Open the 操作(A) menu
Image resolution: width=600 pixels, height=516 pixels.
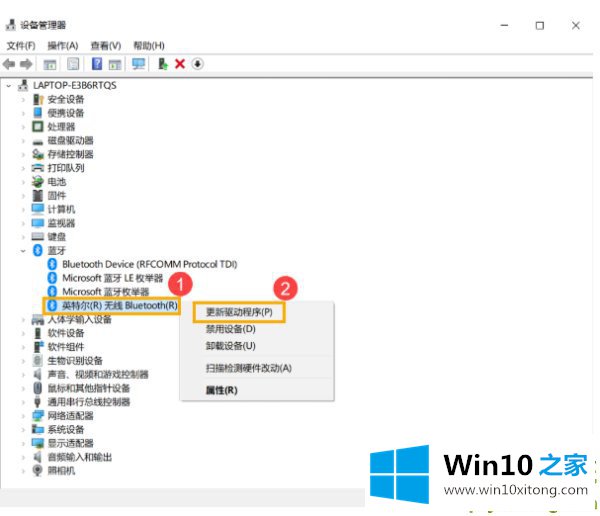click(63, 46)
